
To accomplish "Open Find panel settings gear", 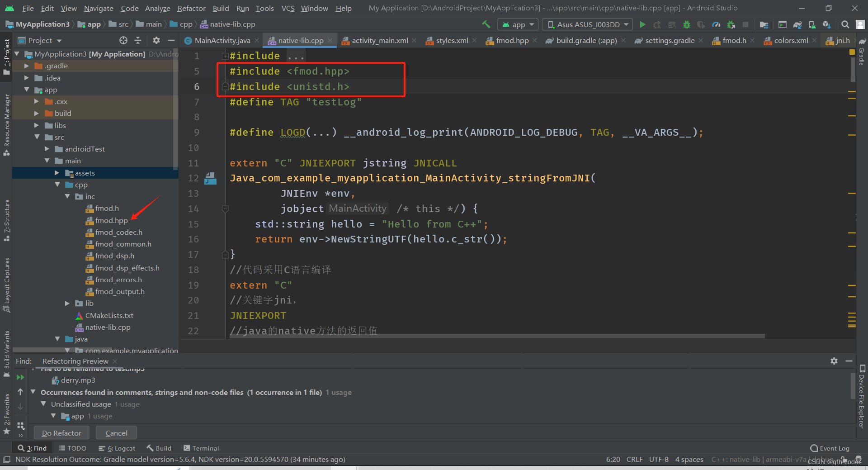I will (x=834, y=361).
